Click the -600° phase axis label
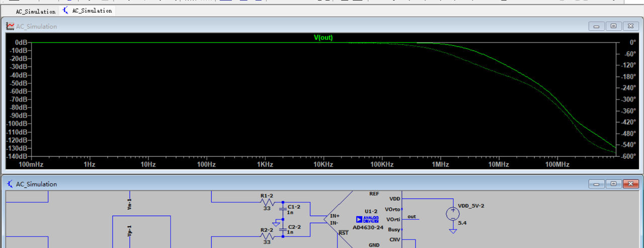 click(x=629, y=156)
